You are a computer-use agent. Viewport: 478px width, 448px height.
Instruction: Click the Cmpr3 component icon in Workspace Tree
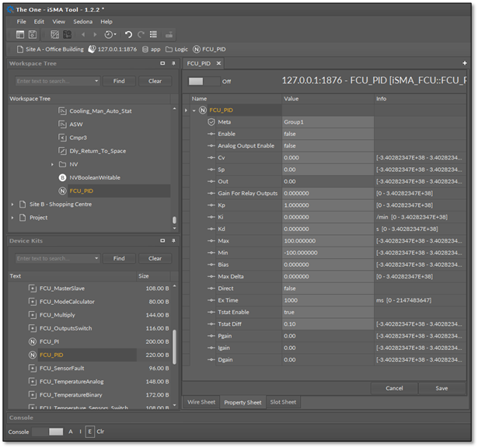click(63, 138)
